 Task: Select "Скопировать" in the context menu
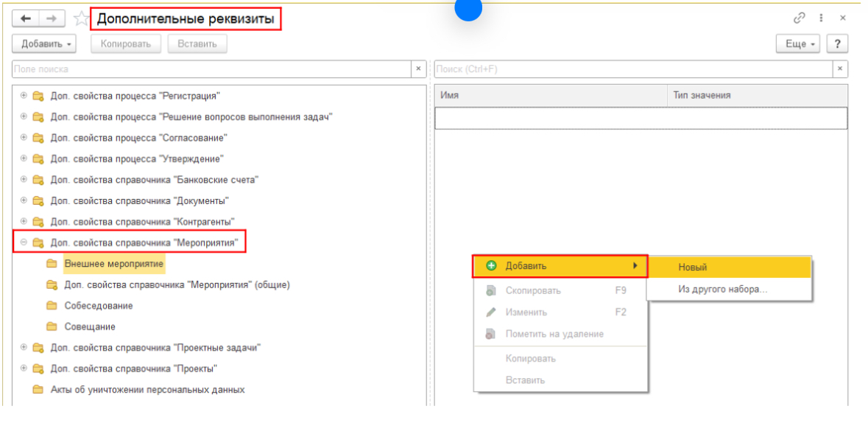[x=560, y=290]
